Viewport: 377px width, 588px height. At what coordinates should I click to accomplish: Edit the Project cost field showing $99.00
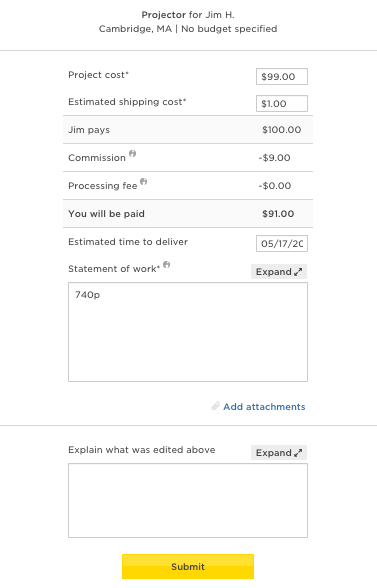coord(282,76)
